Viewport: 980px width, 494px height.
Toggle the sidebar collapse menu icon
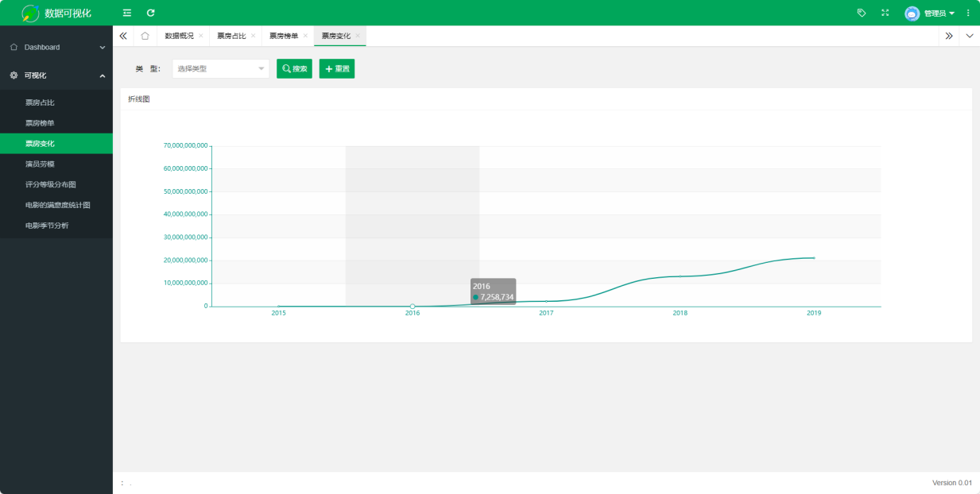pyautogui.click(x=127, y=13)
